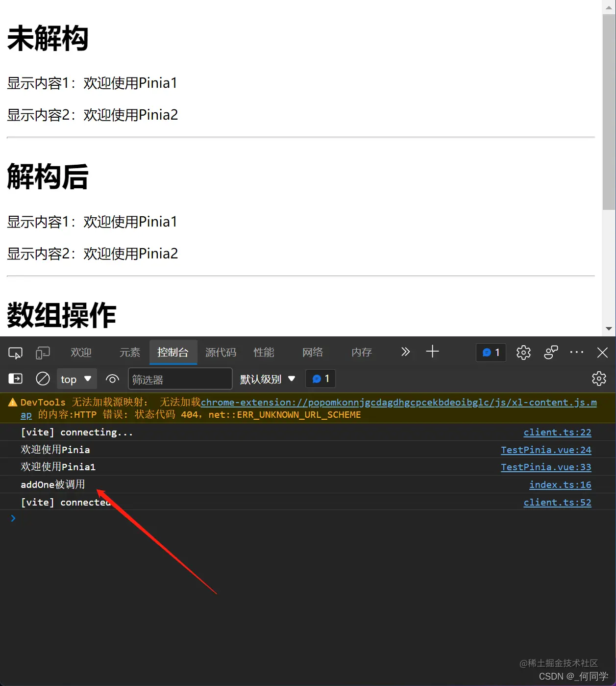616x686 pixels.
Task: Open the index.ts:16 source link
Action: pos(560,484)
